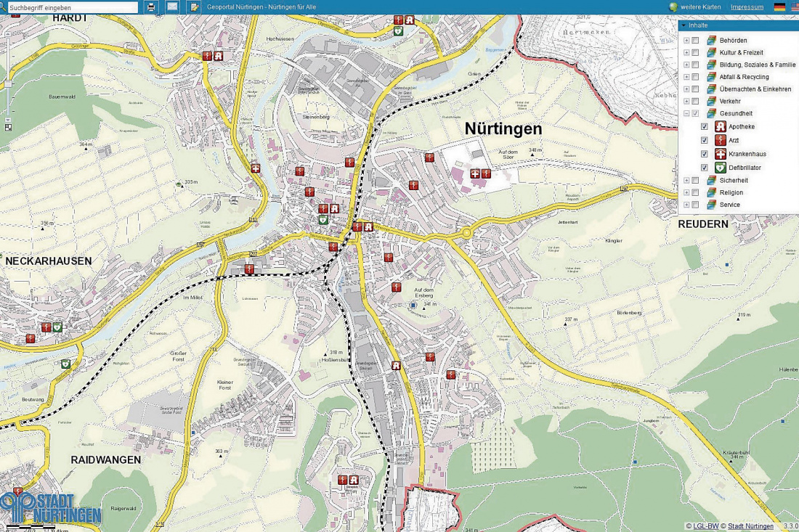Select Defibrillator marker near Hochwiesen
Image resolution: width=799 pixels, height=532 pixels.
coord(398,31)
